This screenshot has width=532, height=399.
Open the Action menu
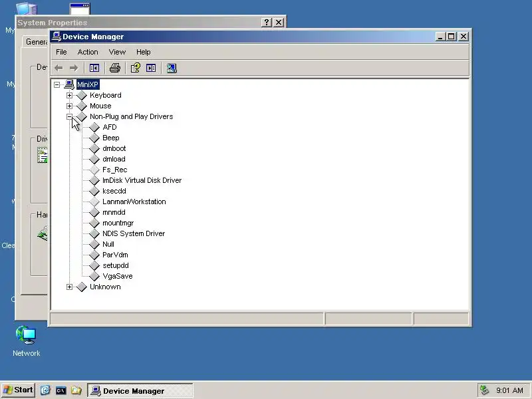[x=88, y=52]
